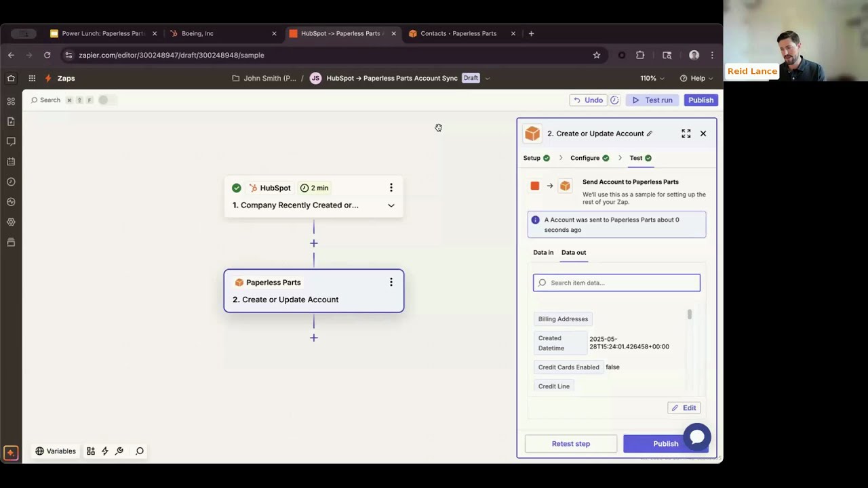Click the lightning bolt toolbar icon
The height and width of the screenshot is (488, 868).
[x=104, y=451]
